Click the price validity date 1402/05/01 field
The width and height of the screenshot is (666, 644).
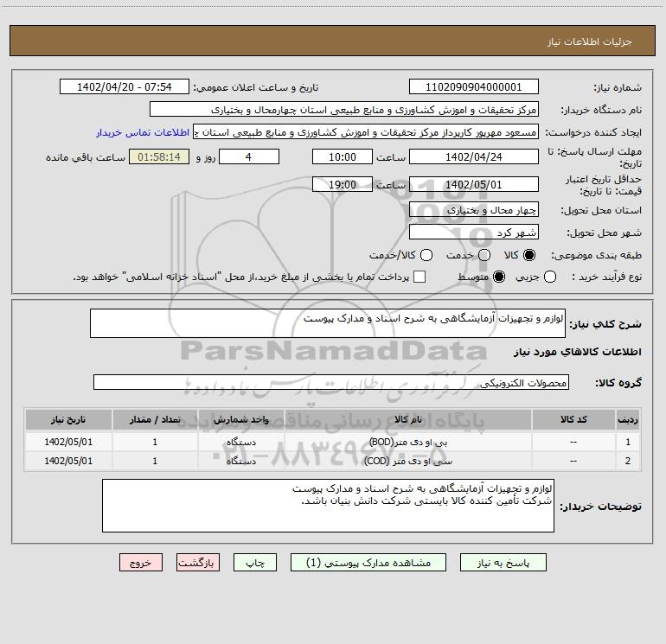(474, 184)
